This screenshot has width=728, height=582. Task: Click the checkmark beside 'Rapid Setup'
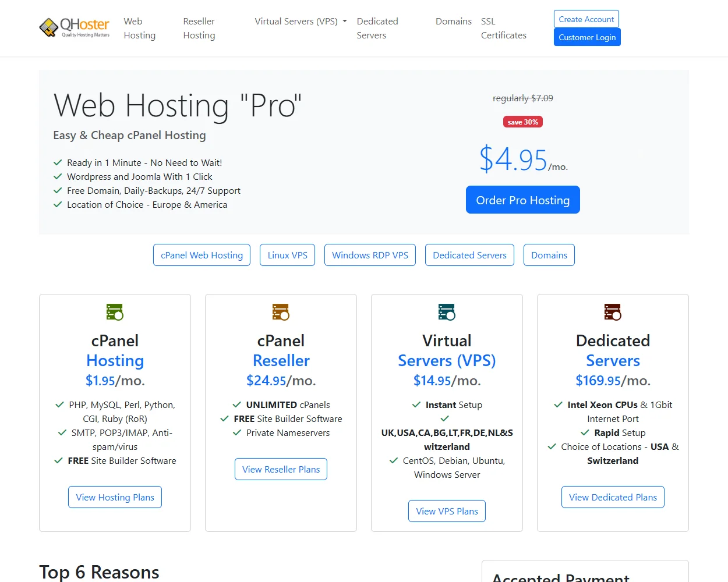[x=585, y=432]
